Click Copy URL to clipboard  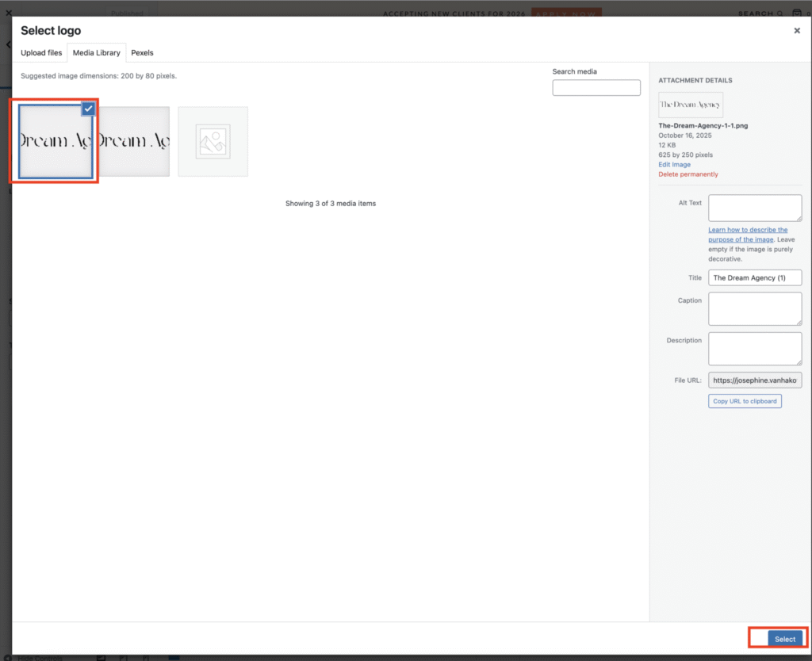(744, 401)
